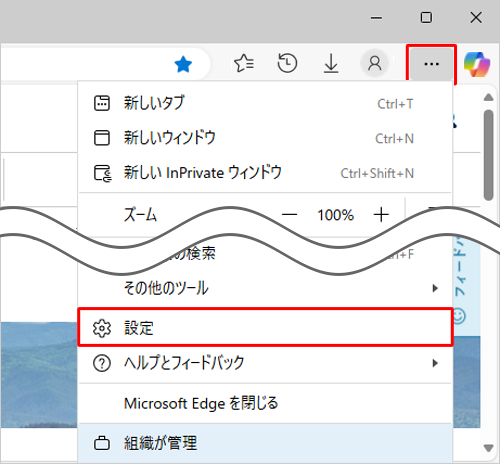Image resolution: width=500 pixels, height=464 pixels.
Task: Click the question mark help icon
Action: tap(102, 363)
